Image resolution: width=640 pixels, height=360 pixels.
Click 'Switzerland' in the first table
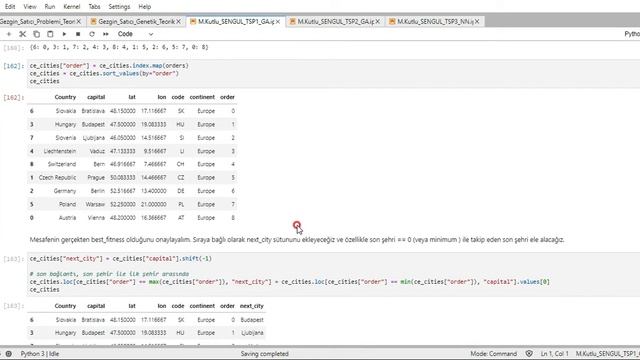pyautogui.click(x=62, y=164)
